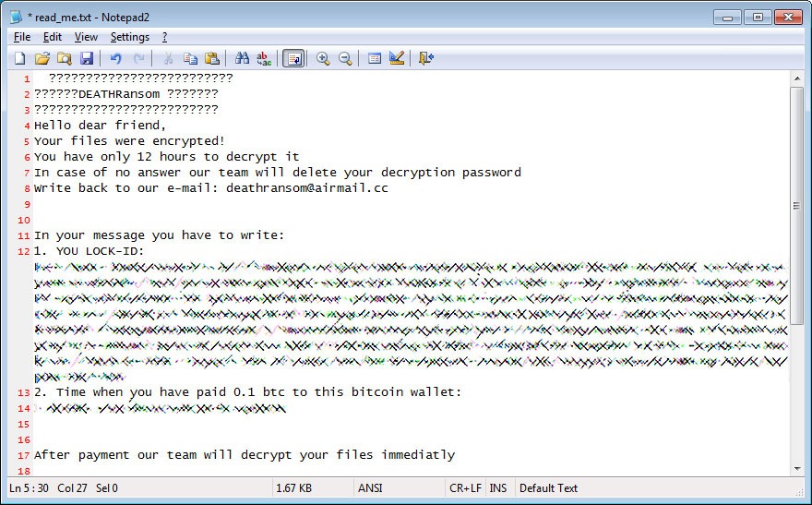
Task: Click the CR+LF line ending indicator
Action: 464,487
